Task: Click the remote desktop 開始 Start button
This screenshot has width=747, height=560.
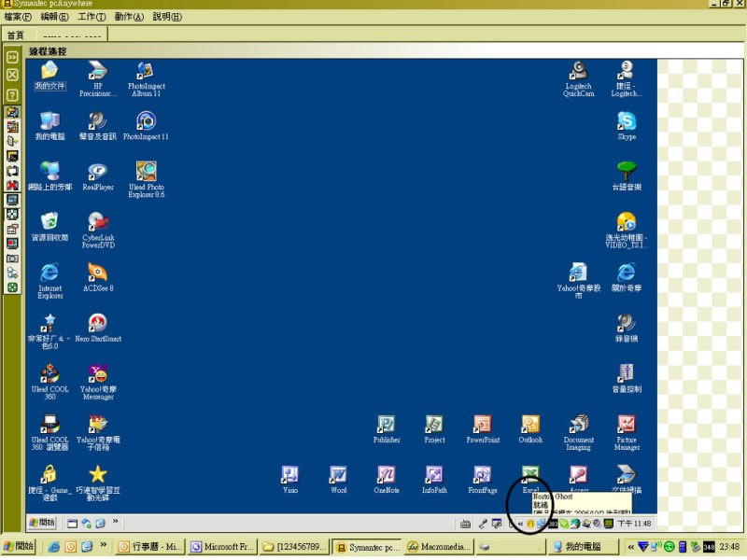Action: [42, 523]
